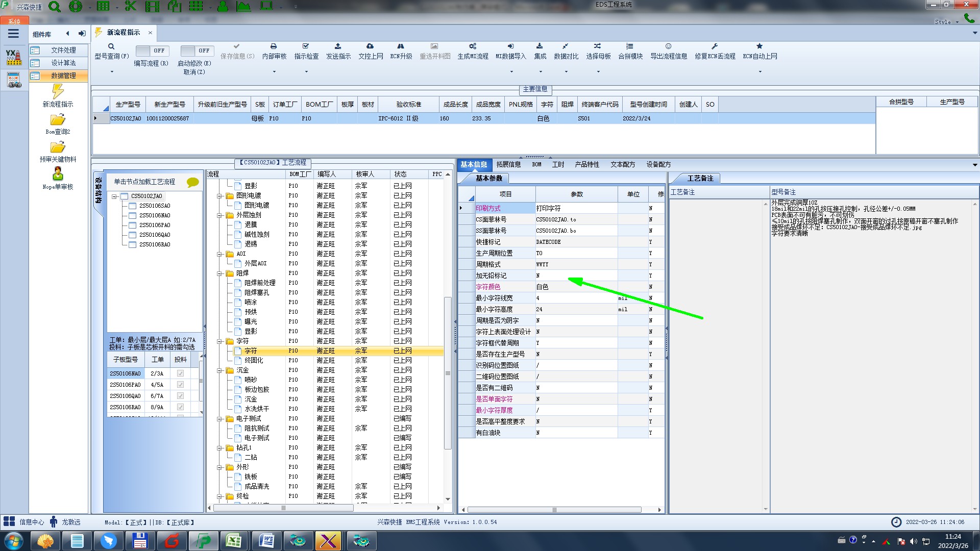Open Excel from the Windows taskbar
The image size is (980, 551).
click(234, 541)
